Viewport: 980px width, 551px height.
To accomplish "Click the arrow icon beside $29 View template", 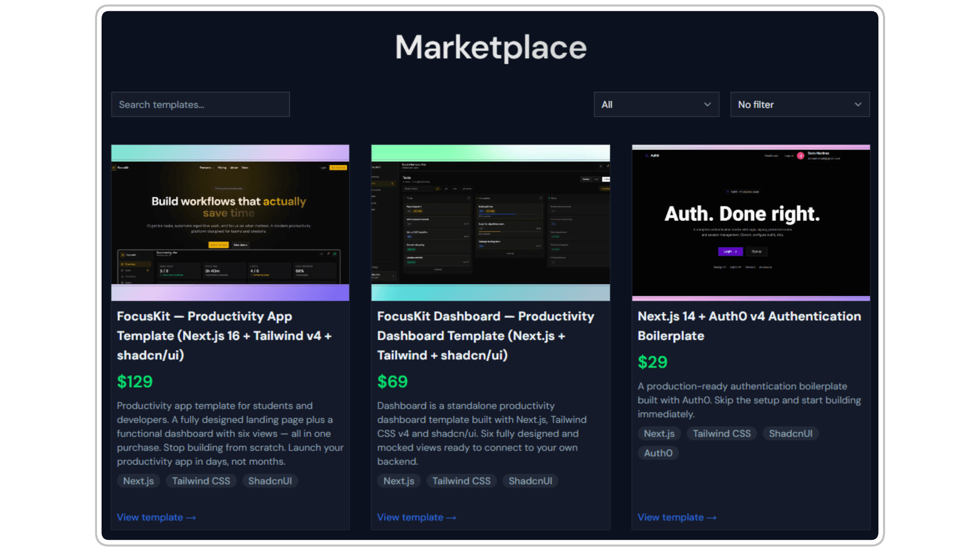I will (x=712, y=518).
